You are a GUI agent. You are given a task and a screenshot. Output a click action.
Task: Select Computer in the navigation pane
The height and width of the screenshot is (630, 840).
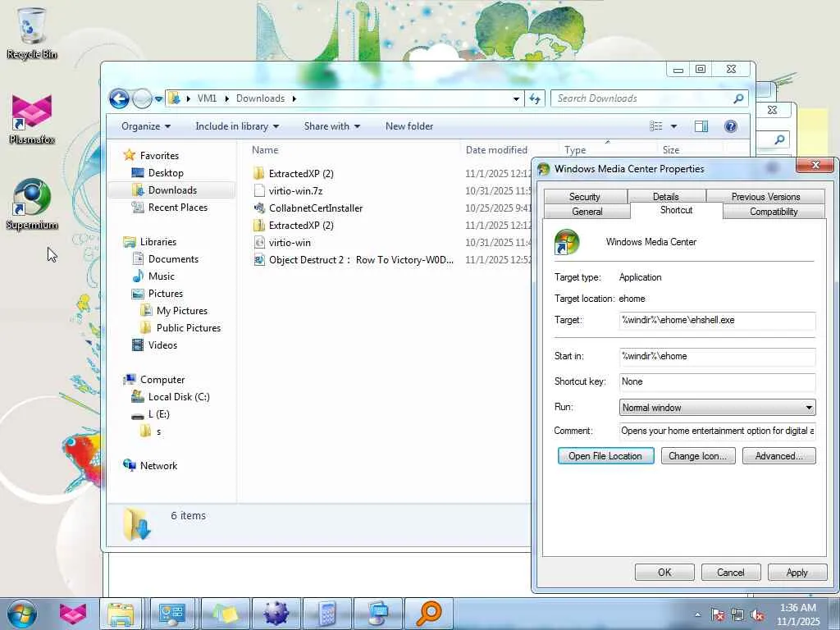coord(162,380)
